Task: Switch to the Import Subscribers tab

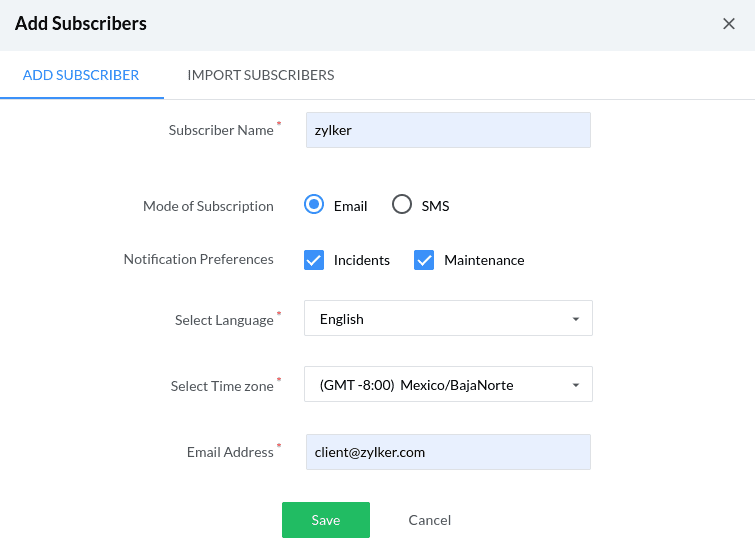Action: 260,75
